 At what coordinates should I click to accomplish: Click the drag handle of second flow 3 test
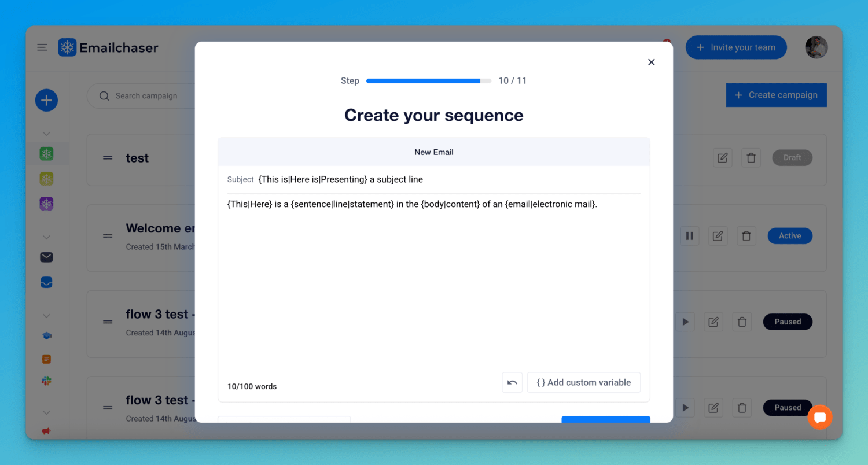click(108, 408)
